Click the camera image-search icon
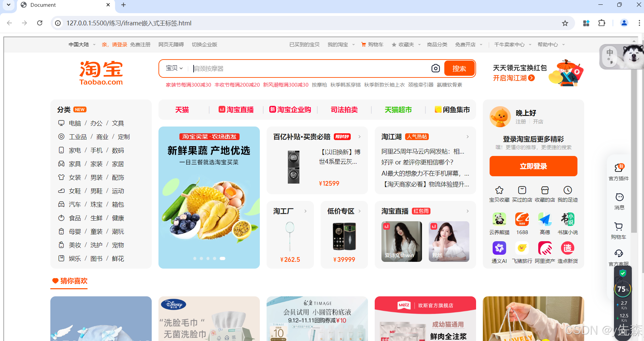 [436, 68]
